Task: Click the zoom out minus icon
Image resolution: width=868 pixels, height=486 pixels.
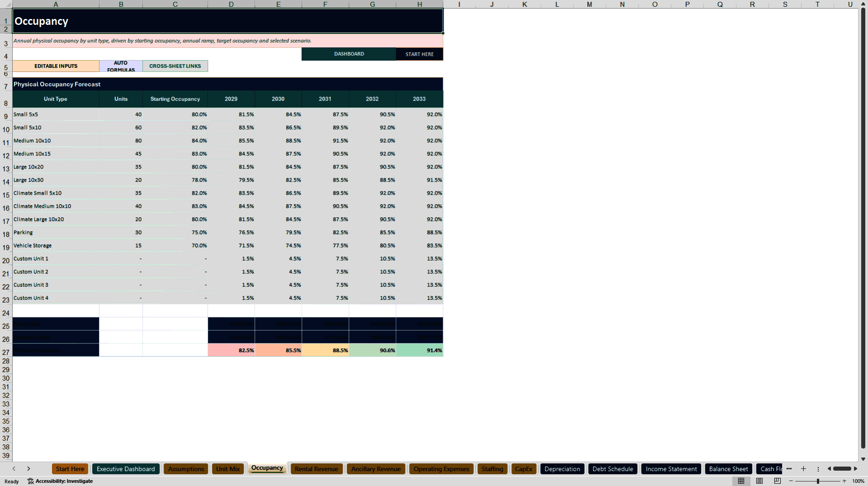Action: pyautogui.click(x=791, y=481)
